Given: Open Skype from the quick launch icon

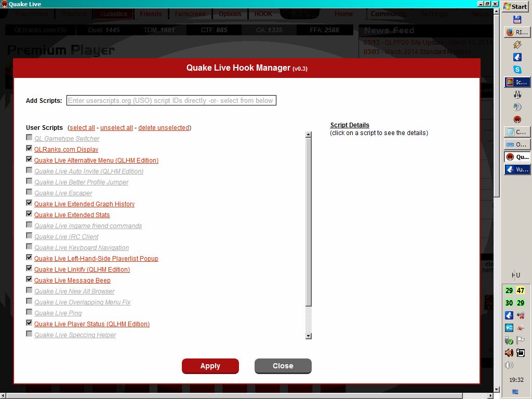Looking at the screenshot, I should click(517, 70).
